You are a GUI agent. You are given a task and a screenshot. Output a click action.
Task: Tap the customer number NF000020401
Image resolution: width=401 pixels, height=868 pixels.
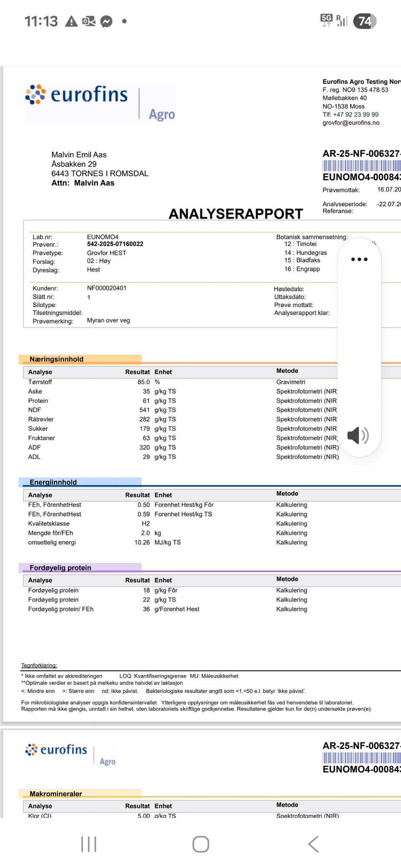pos(107,288)
